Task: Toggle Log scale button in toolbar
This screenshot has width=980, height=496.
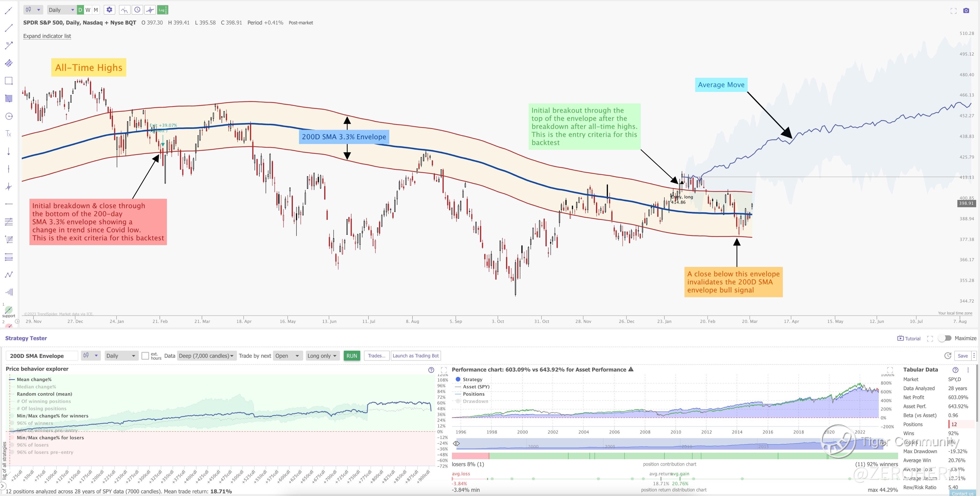Action: pyautogui.click(x=162, y=10)
